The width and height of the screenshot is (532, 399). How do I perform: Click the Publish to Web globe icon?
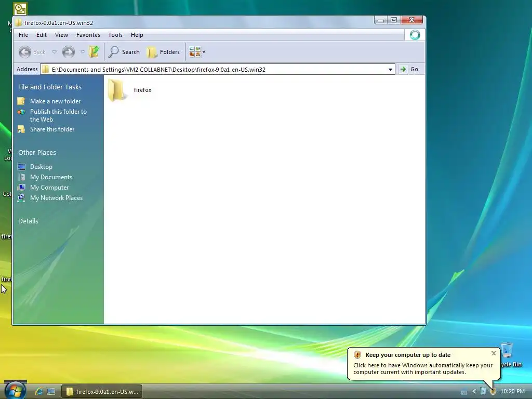21,112
